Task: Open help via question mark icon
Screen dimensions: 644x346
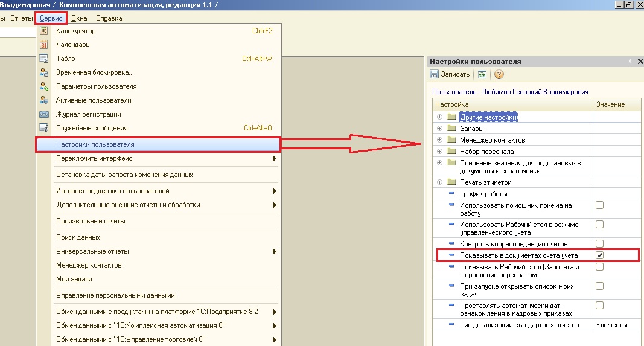Action: pos(499,74)
